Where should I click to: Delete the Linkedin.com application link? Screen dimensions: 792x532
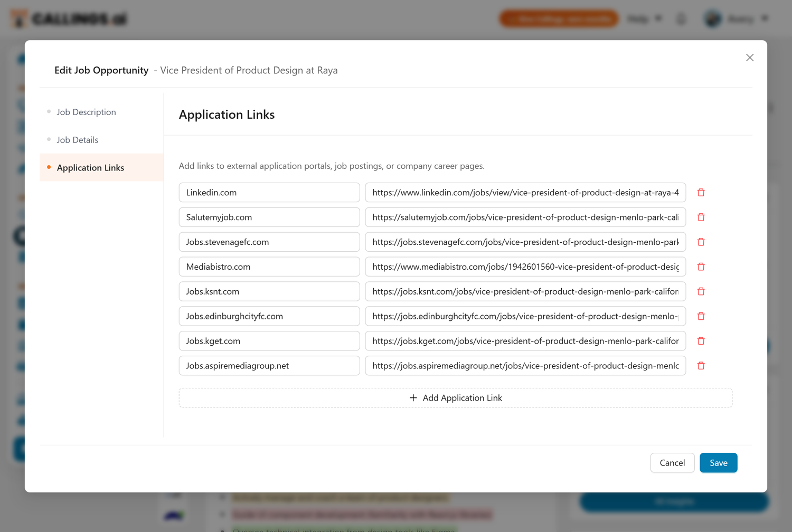tap(701, 193)
